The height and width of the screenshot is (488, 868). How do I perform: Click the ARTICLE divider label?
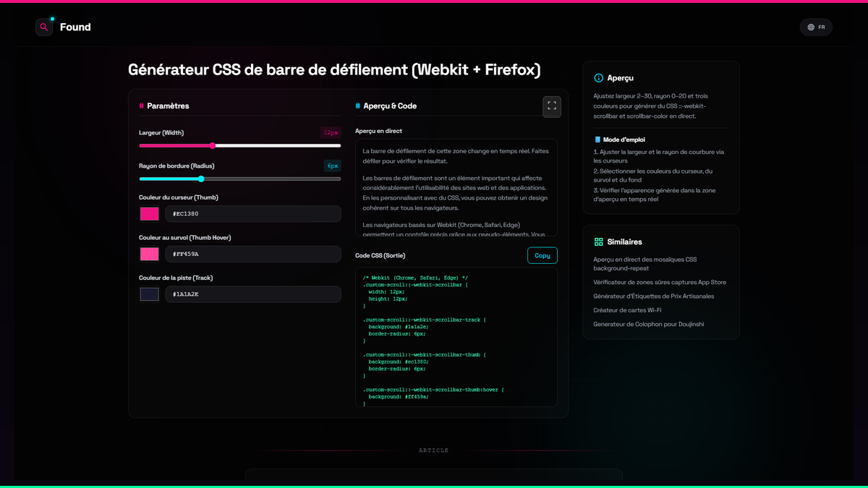(x=434, y=450)
